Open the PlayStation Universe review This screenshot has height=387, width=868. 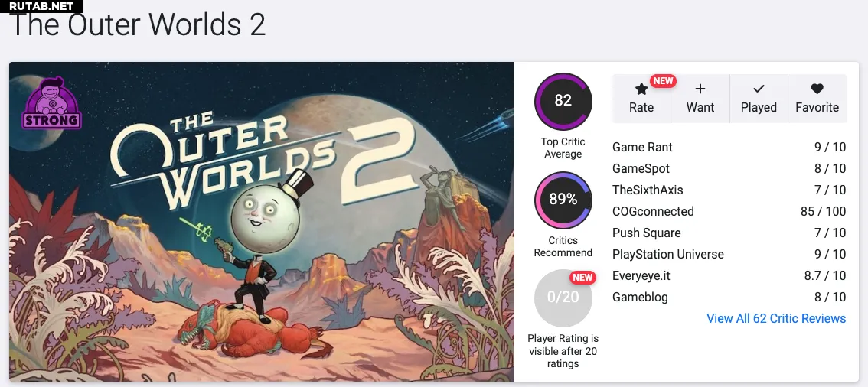(667, 254)
